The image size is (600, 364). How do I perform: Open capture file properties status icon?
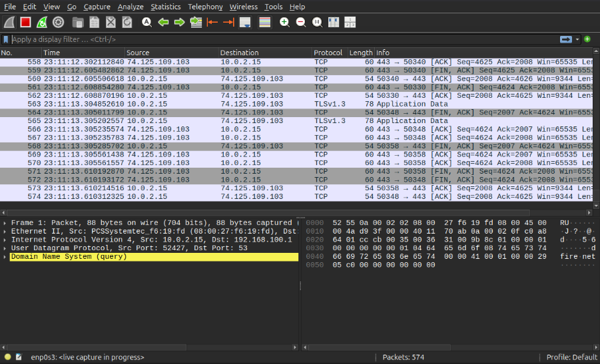(x=19, y=357)
